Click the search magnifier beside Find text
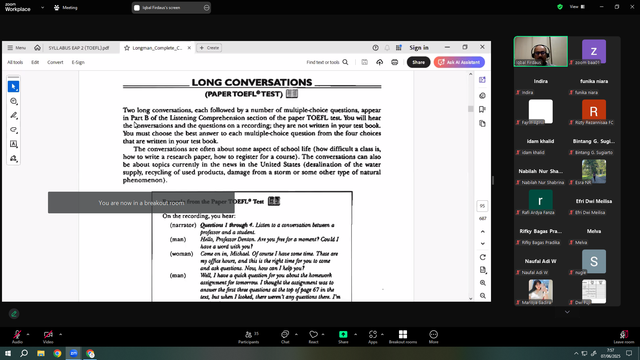 point(345,62)
